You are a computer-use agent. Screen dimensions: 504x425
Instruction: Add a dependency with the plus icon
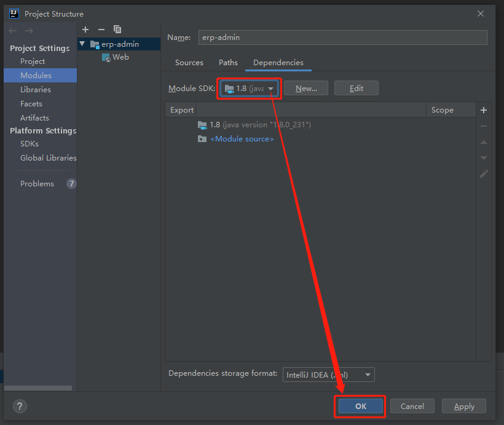[x=484, y=110]
